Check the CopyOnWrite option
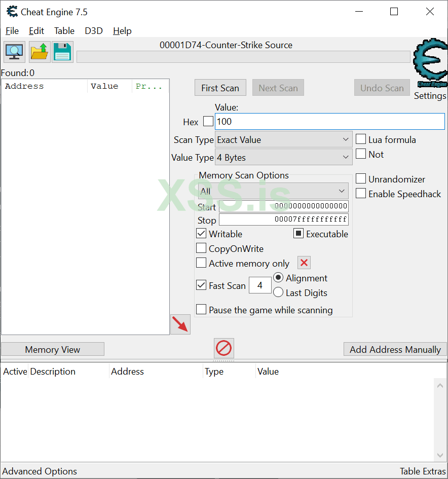Screen dimensions: 448x479 tap(201, 248)
